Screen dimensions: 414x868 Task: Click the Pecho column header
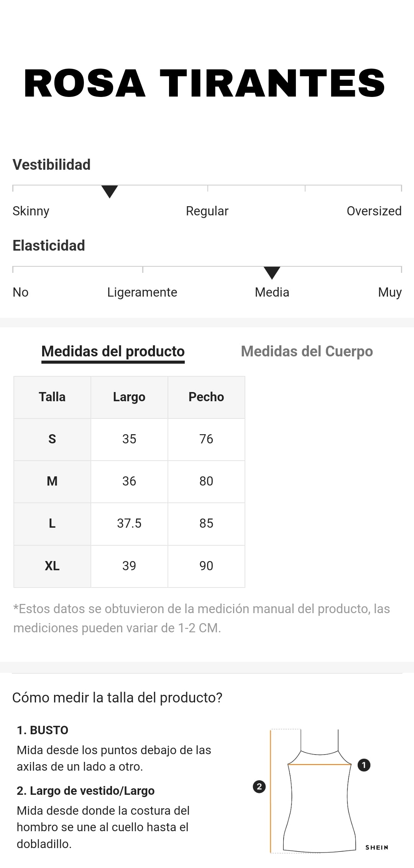tap(206, 397)
